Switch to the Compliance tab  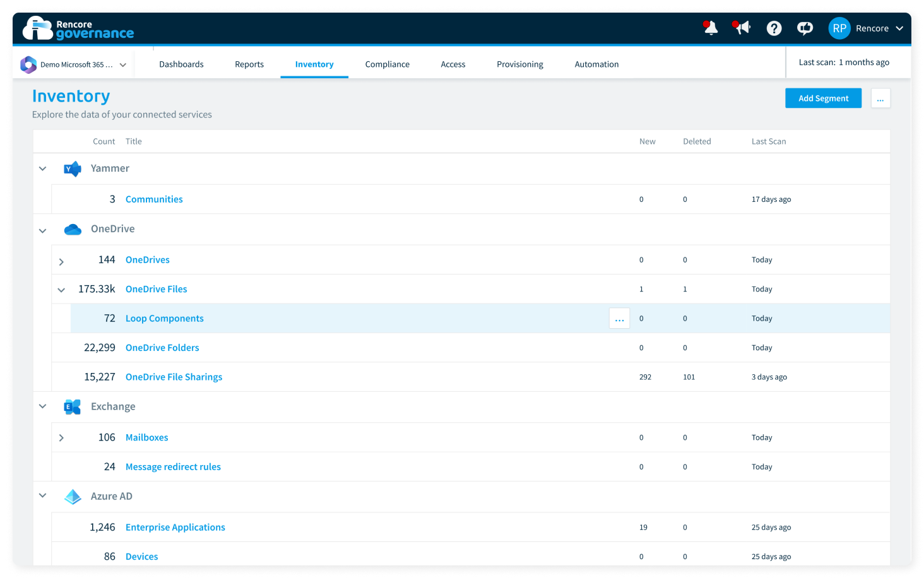click(x=388, y=64)
